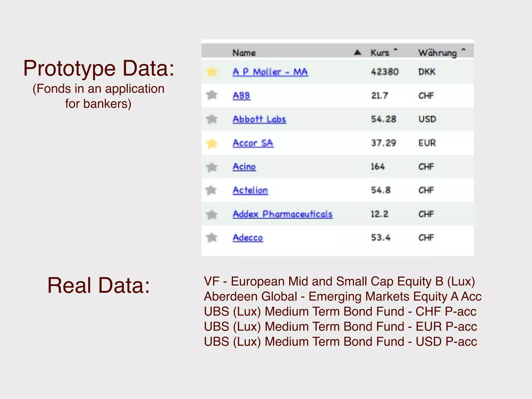Viewport: 532px width, 399px height.
Task: Click the Aberdeen Global - Emerging Markets line
Action: click(343, 297)
